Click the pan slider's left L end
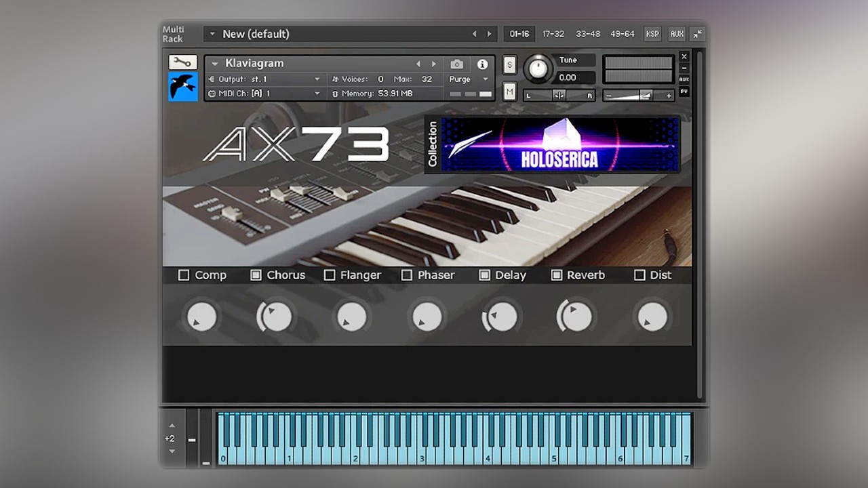Screen dimensions: 868x488 (529, 96)
